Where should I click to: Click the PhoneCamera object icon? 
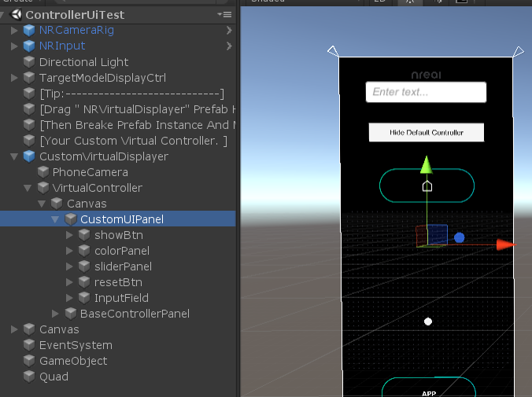point(43,172)
